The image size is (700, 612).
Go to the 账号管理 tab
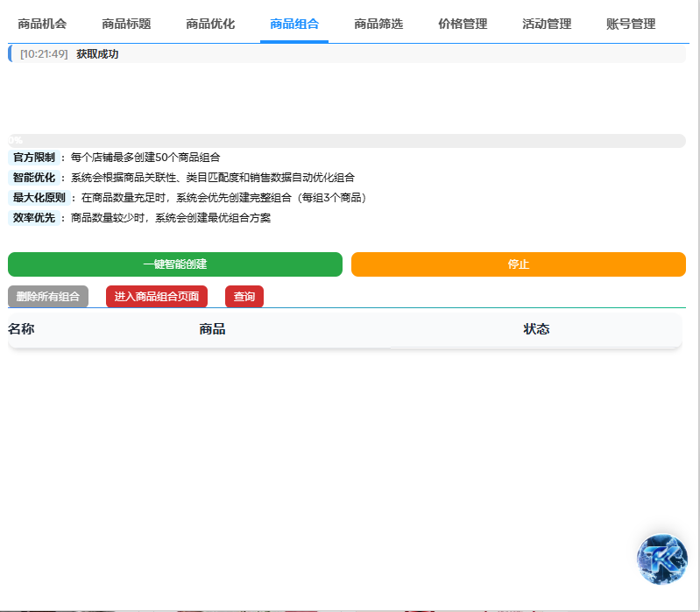click(x=631, y=24)
